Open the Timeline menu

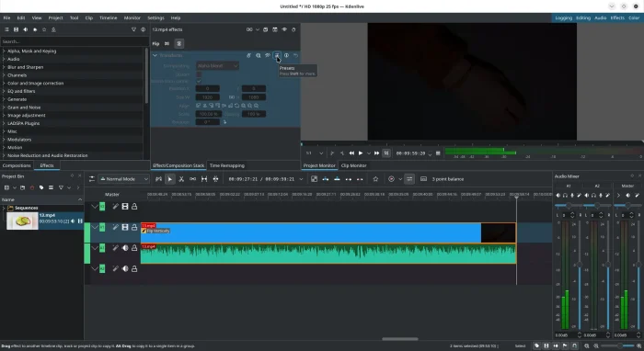(108, 18)
